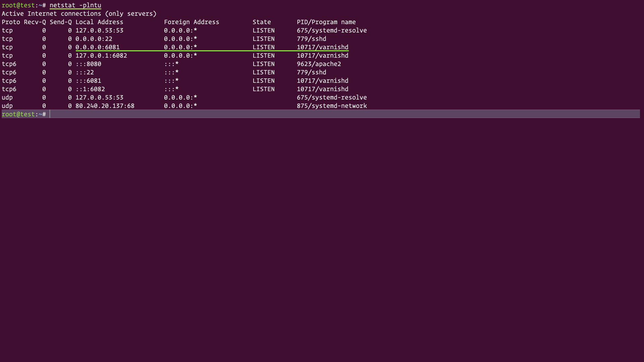Image resolution: width=644 pixels, height=362 pixels.
Task: Click 9623/apache2 program name
Action: pyautogui.click(x=319, y=64)
